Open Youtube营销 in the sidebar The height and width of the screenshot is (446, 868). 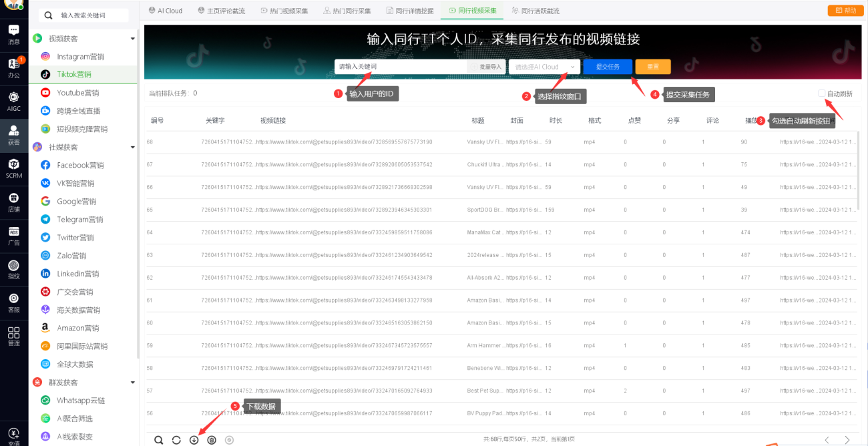[77, 93]
